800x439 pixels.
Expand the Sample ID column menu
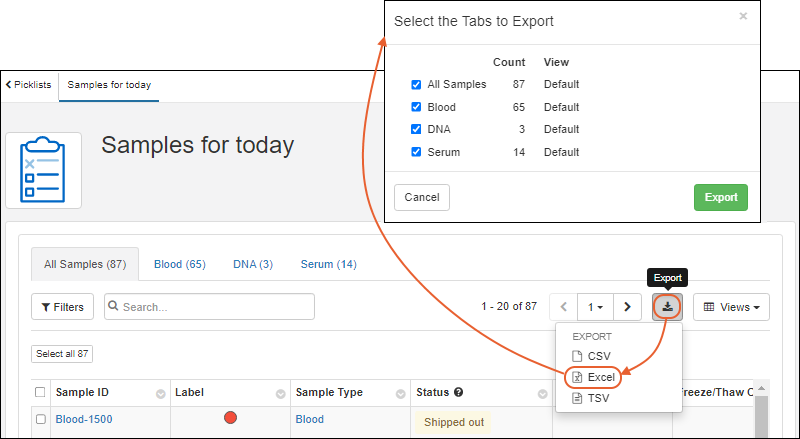coord(160,393)
